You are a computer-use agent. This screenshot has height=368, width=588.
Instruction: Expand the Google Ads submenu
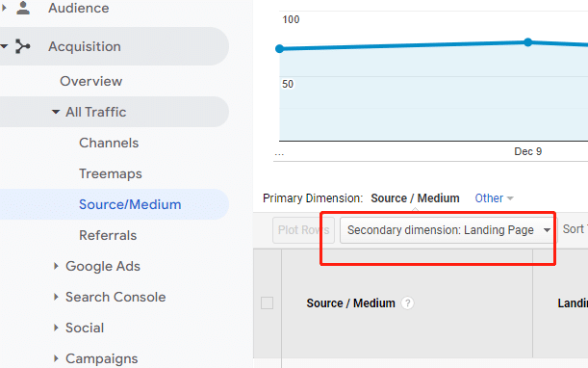pos(56,266)
